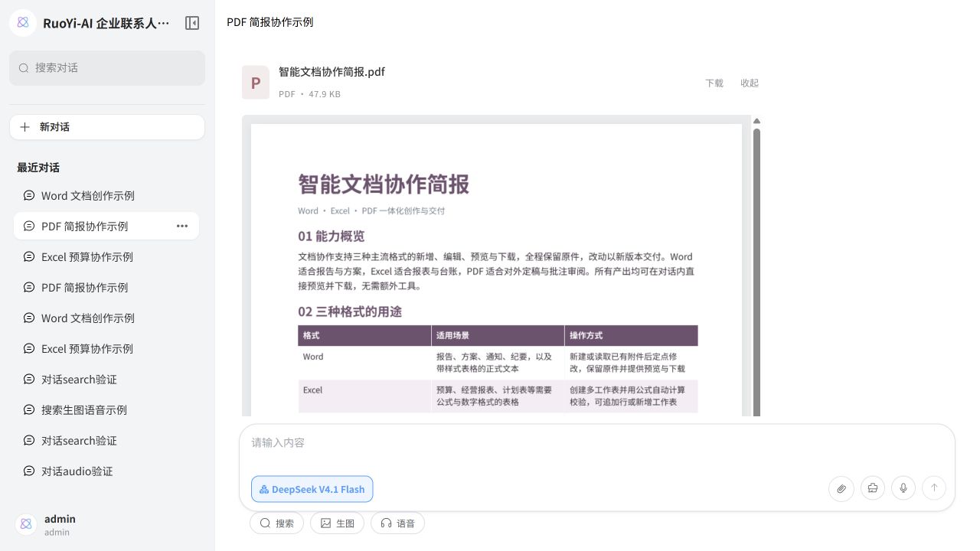
Task: Click the RuoYi-AI logo icon
Action: [23, 23]
